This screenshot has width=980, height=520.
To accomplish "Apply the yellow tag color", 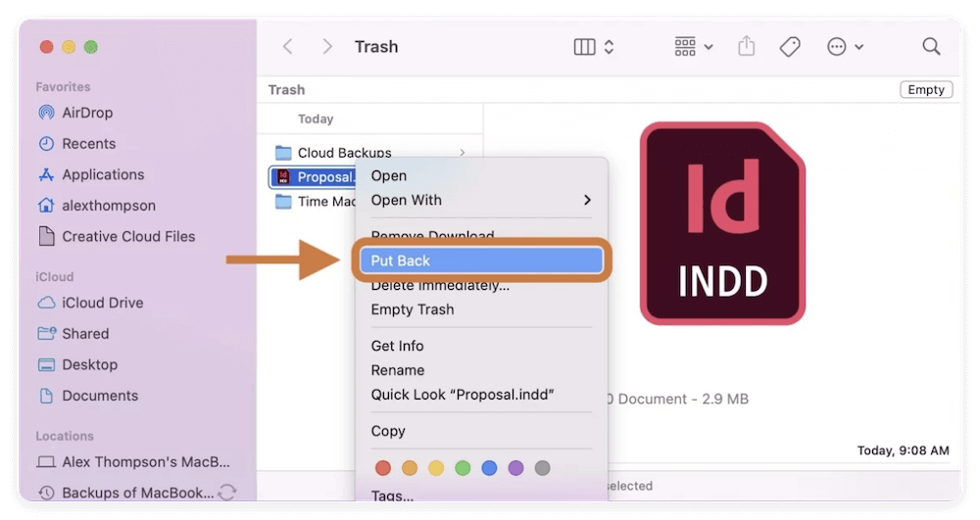I will pos(436,467).
